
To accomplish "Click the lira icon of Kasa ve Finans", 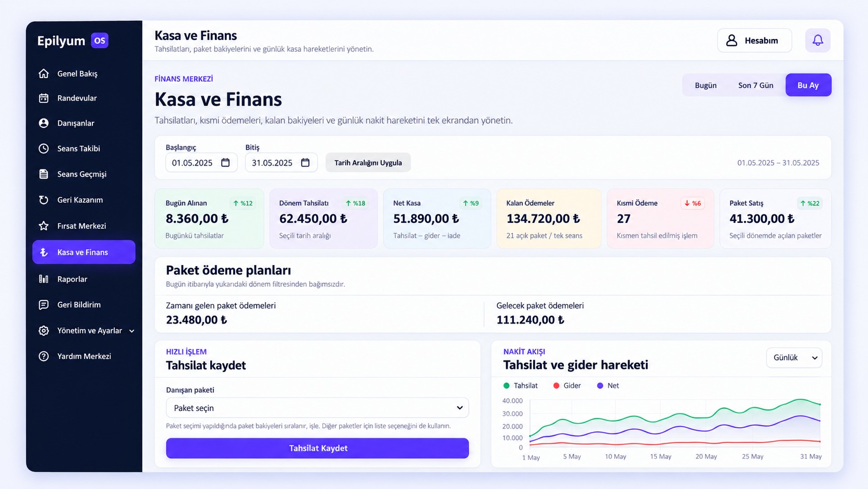I will [x=44, y=252].
